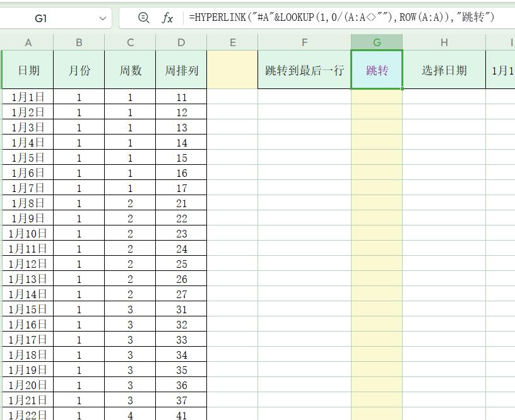515x420 pixels.
Task: Select the cell 1月21日
Action: (28, 400)
